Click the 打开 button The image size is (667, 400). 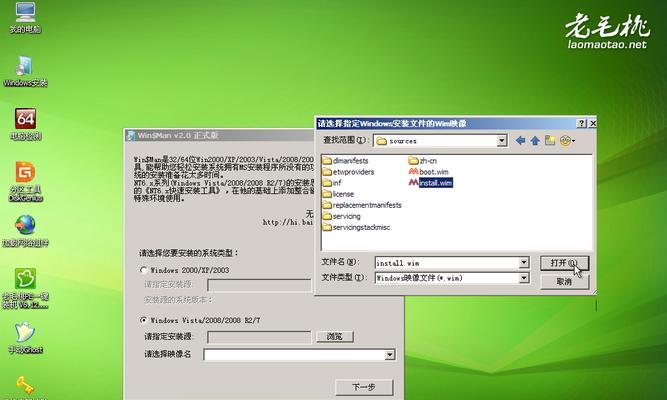(564, 263)
